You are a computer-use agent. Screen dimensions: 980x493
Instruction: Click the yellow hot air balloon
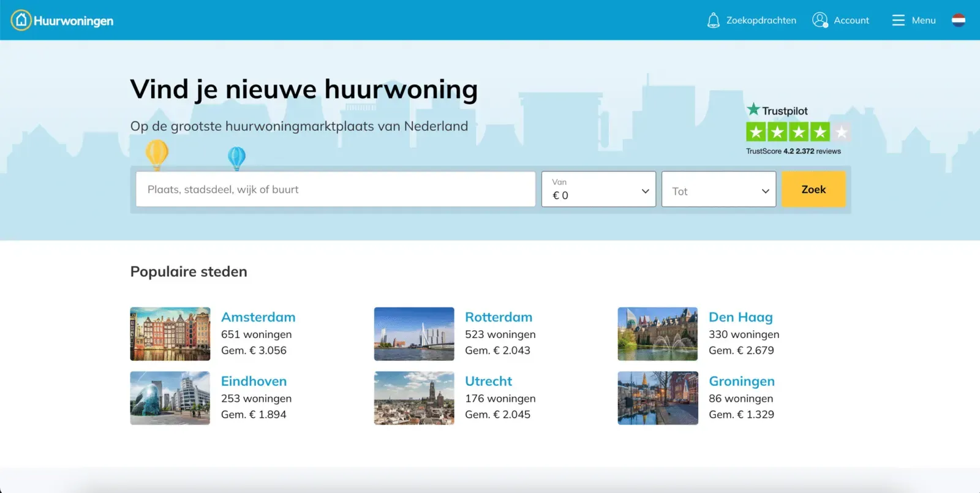click(x=157, y=154)
